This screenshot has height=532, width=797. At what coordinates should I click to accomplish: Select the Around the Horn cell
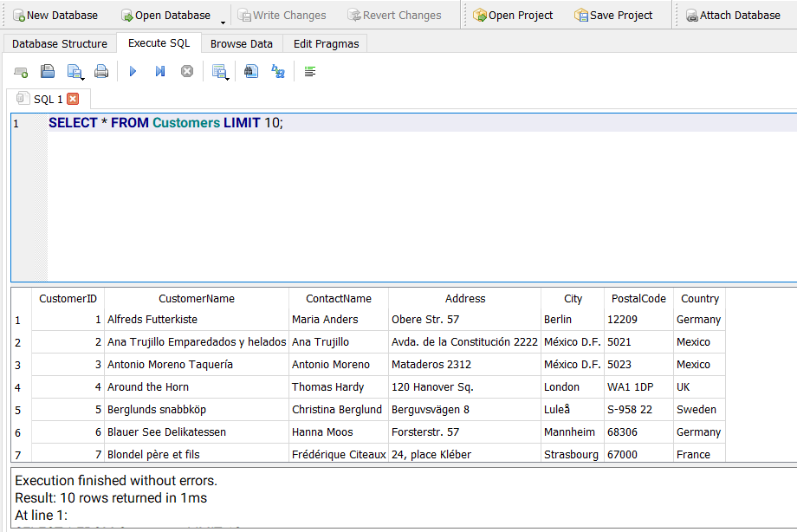click(x=197, y=387)
